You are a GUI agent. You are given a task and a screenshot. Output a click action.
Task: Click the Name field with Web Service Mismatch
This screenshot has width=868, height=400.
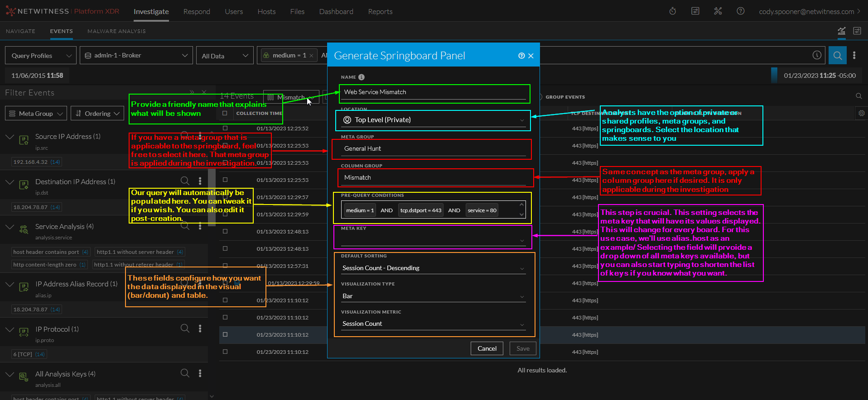434,92
